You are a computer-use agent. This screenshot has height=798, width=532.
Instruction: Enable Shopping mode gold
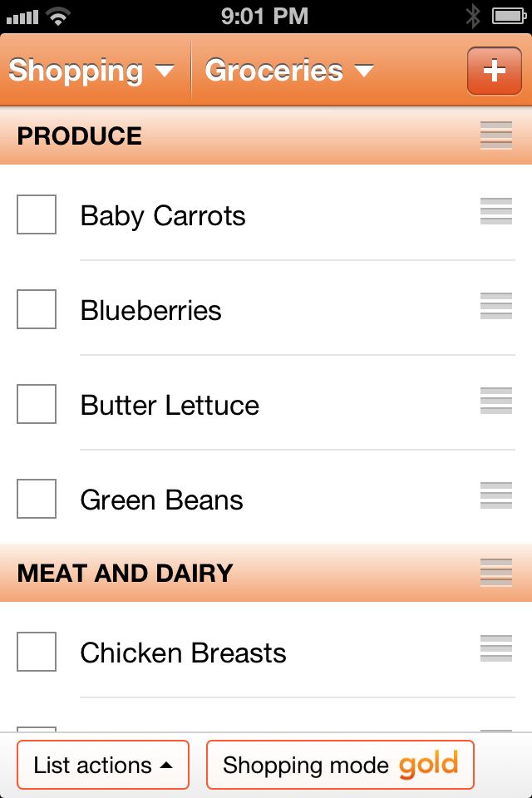(x=340, y=765)
